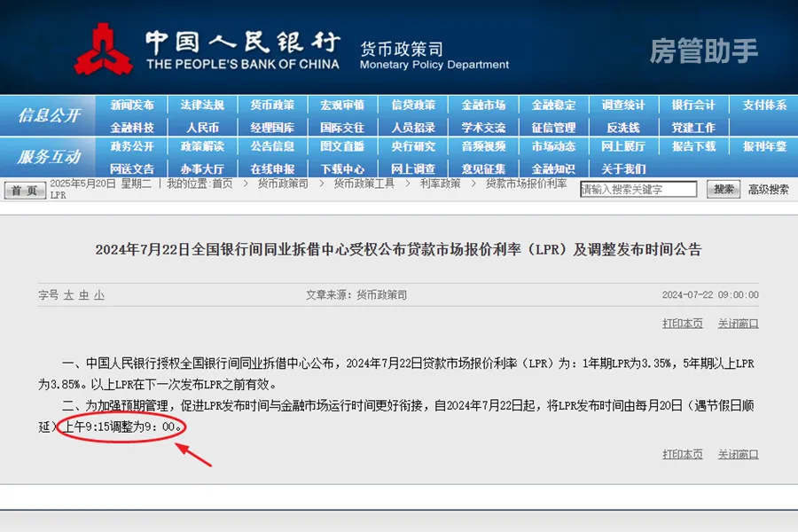Viewport: 798px width, 532px height.
Task: Set font size to medium 中
Action: click(x=83, y=295)
